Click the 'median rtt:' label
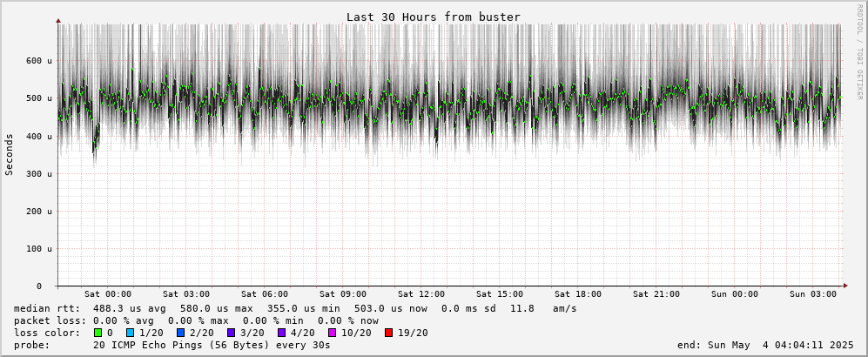The width and height of the screenshot is (868, 357). click(47, 309)
